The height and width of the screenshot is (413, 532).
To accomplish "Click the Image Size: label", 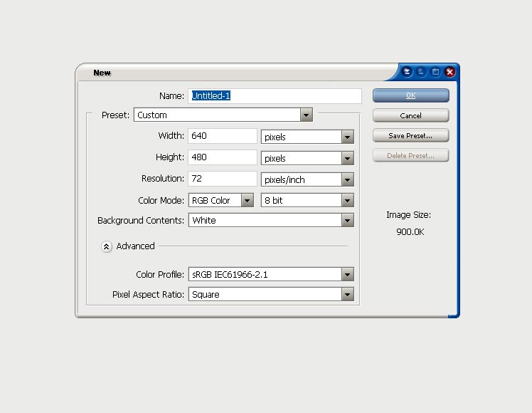I will click(x=408, y=215).
